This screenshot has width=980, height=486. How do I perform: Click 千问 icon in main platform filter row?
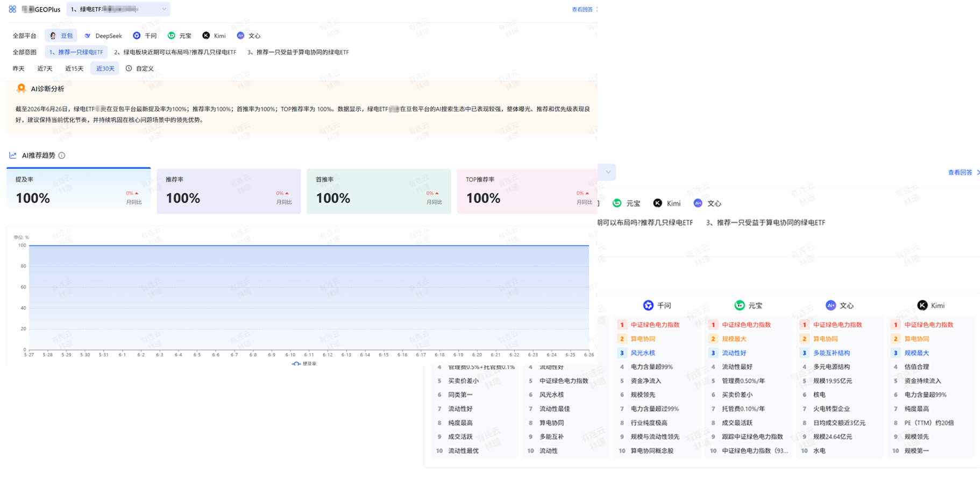tap(137, 36)
